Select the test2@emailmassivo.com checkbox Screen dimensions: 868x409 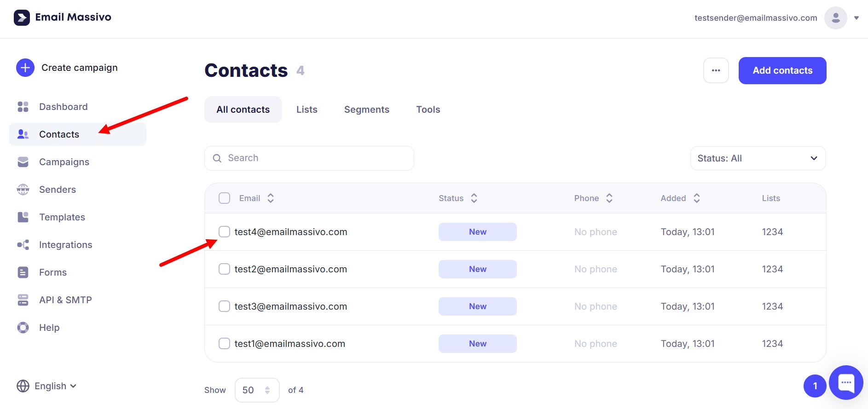[x=224, y=269]
